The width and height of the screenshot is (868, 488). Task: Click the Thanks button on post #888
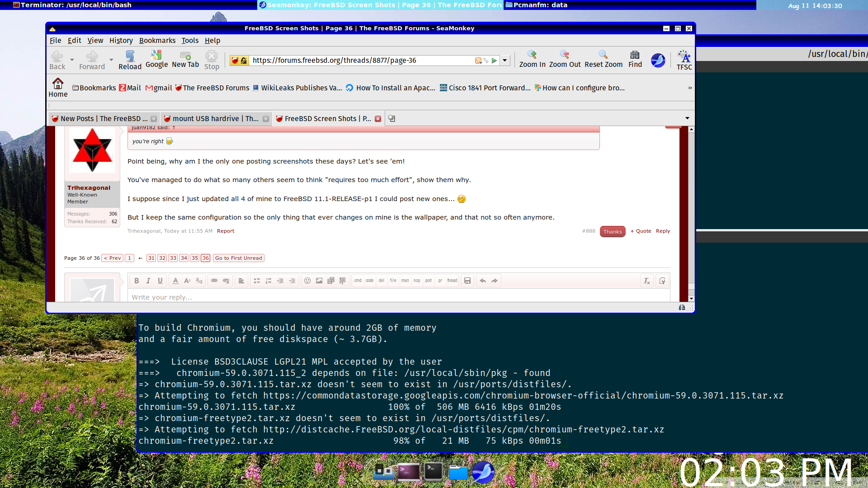click(x=613, y=231)
